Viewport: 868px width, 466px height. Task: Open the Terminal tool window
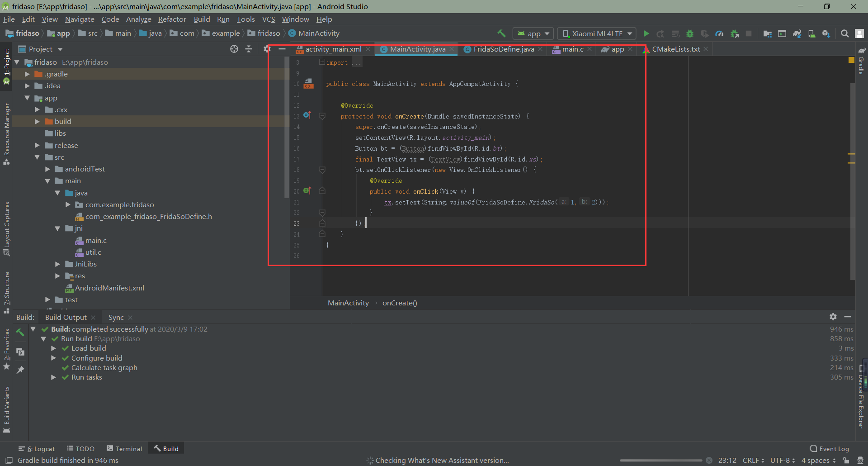pos(124,448)
